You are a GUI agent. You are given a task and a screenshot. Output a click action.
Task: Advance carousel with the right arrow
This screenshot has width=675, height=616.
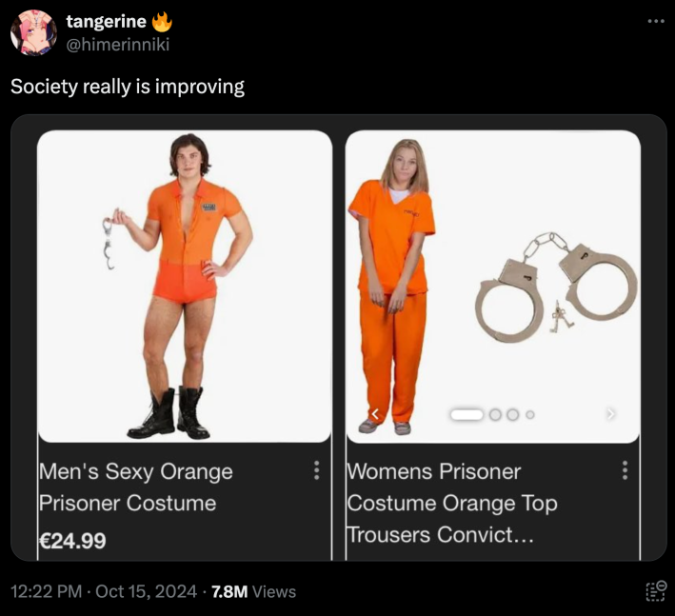(610, 414)
